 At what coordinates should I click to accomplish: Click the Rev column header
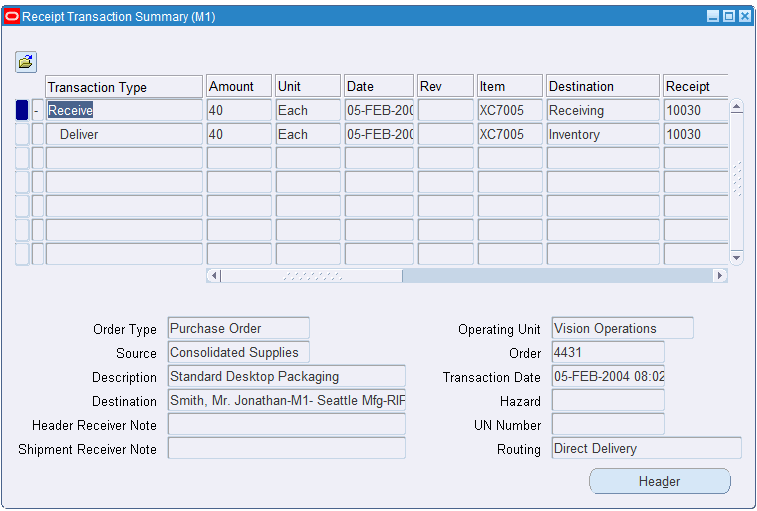click(446, 86)
